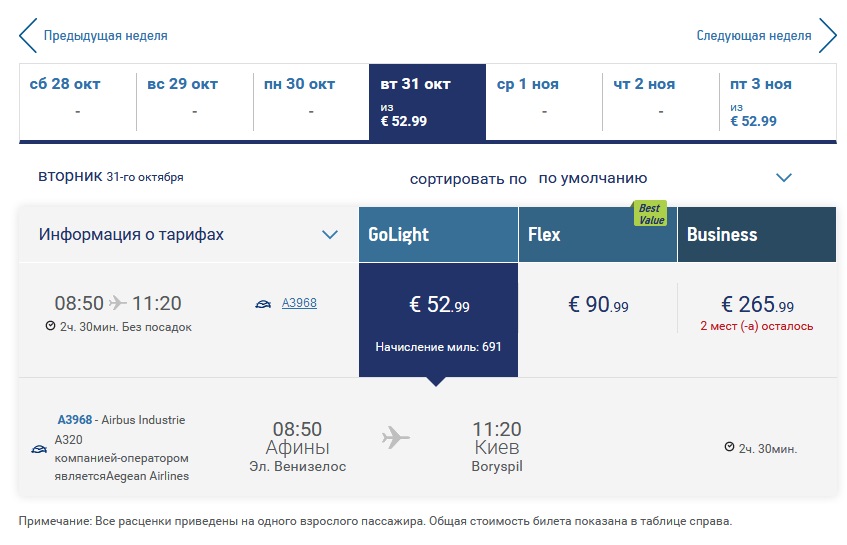Open the A3968 flight number link
Viewport: 847px width, 545px height.
[299, 302]
